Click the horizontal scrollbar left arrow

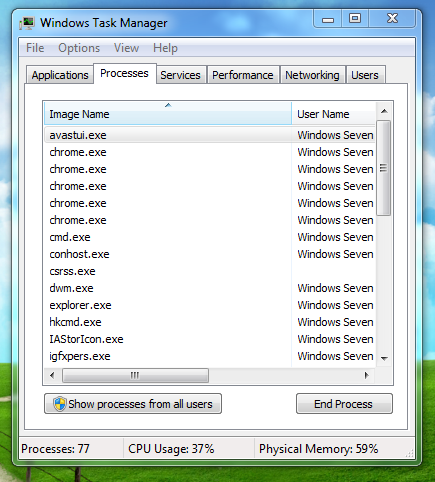point(52,376)
